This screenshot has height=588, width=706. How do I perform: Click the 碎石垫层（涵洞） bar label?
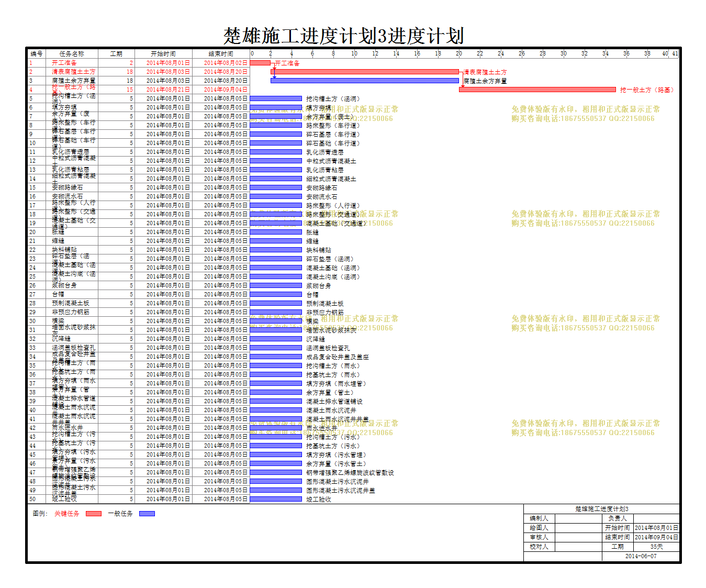click(x=330, y=259)
